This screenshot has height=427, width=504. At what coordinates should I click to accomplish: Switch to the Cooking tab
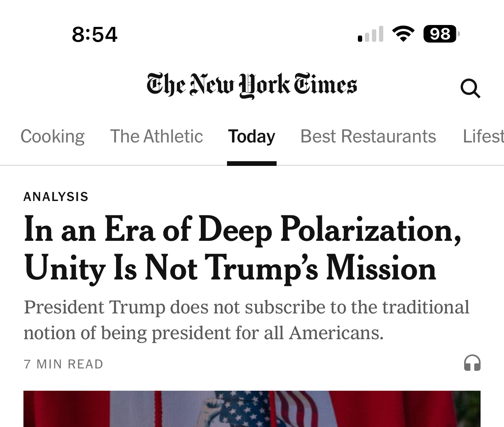click(x=52, y=137)
